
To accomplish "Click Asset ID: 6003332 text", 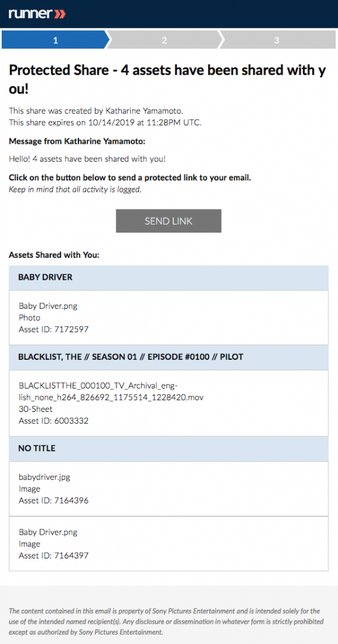I will [x=54, y=421].
